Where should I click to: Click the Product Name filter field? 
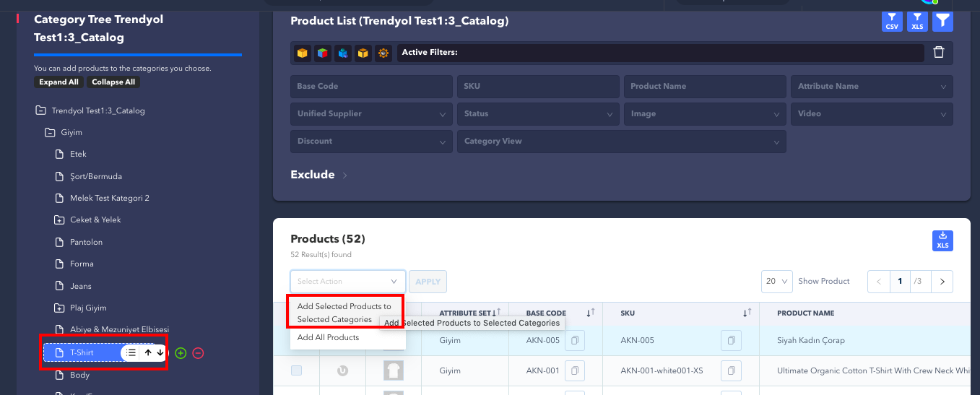(x=704, y=86)
